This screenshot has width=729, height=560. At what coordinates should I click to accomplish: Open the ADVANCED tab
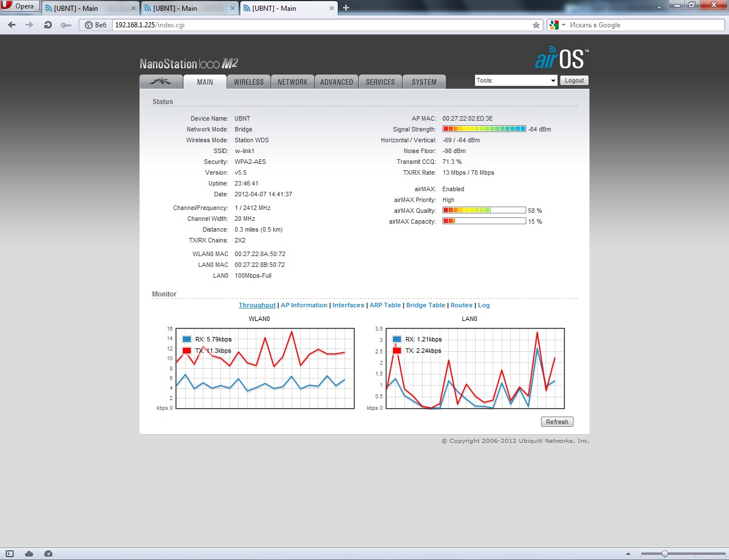[337, 82]
